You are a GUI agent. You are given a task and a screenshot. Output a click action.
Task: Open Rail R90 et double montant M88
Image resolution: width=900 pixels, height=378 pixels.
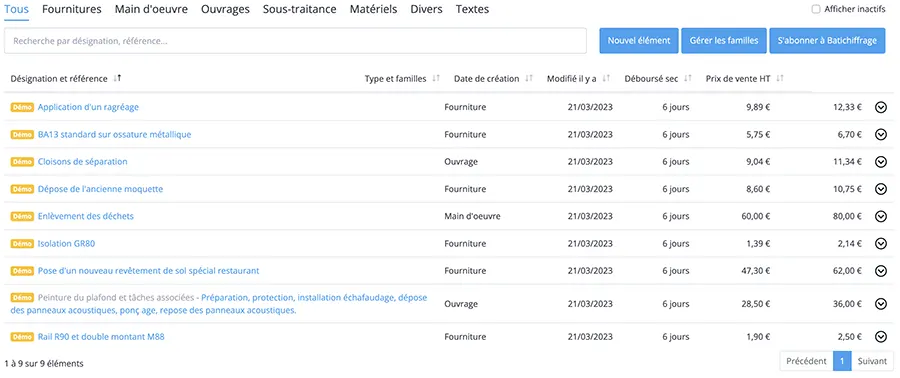(x=101, y=337)
